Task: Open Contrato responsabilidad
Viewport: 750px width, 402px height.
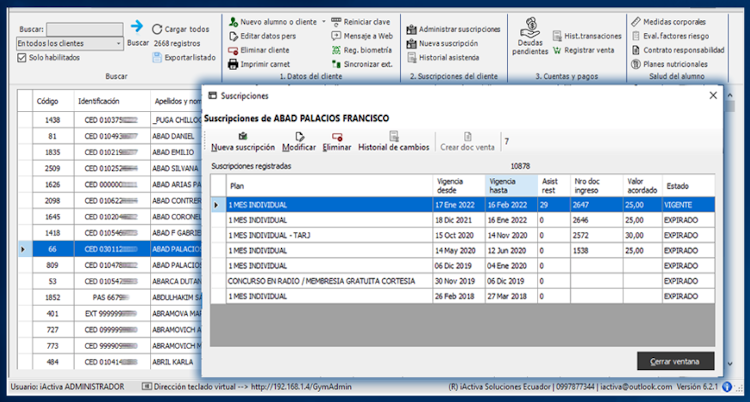Action: coord(678,50)
